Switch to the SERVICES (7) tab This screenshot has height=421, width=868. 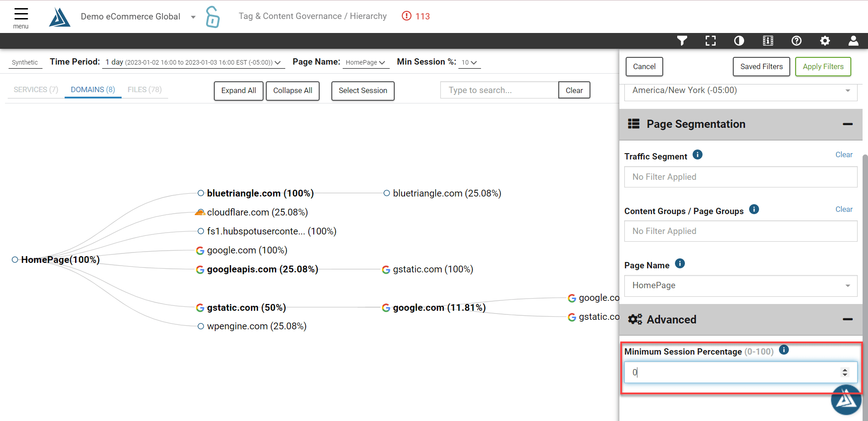click(35, 89)
